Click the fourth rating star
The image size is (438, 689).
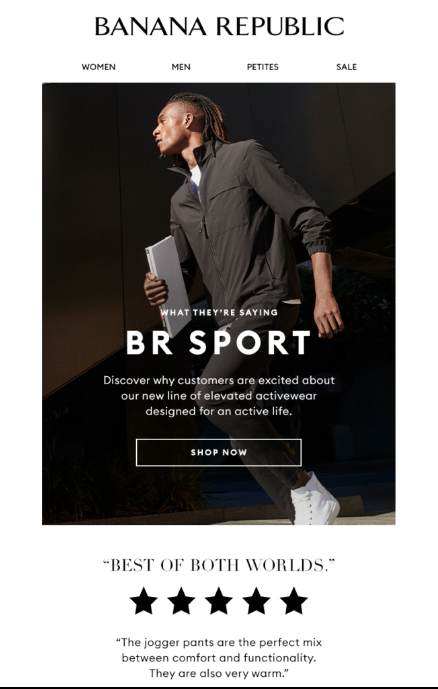click(x=256, y=601)
